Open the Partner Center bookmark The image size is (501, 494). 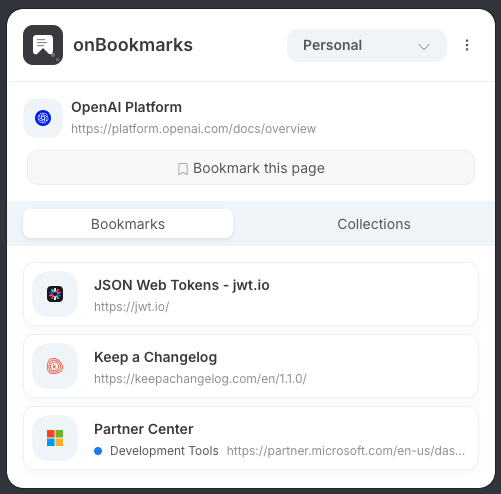click(x=251, y=438)
